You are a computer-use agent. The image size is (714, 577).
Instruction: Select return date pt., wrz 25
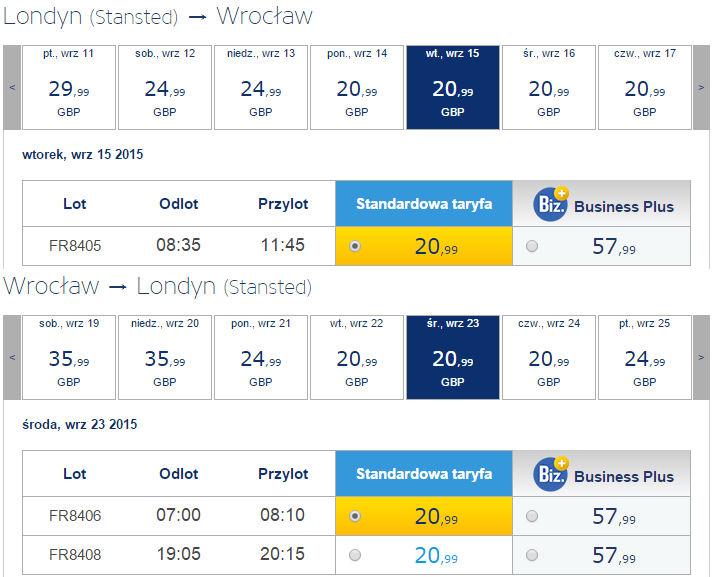645,357
